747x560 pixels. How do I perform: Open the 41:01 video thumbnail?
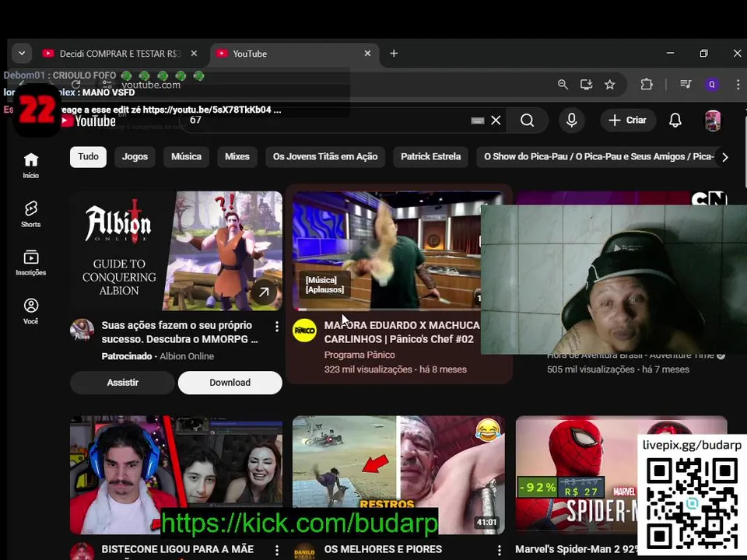398,474
